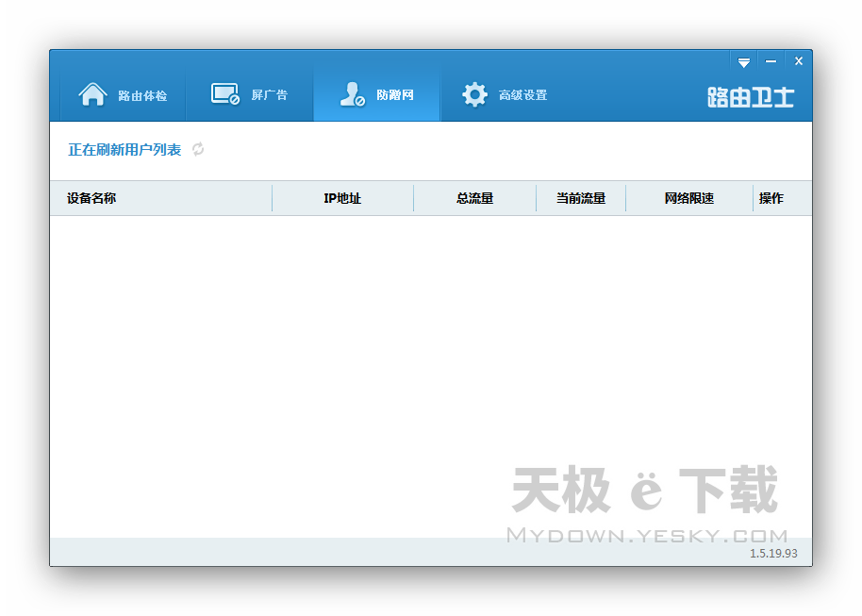Click the 当前流量 column header
Viewport: 862px width, 616px height.
(580, 198)
